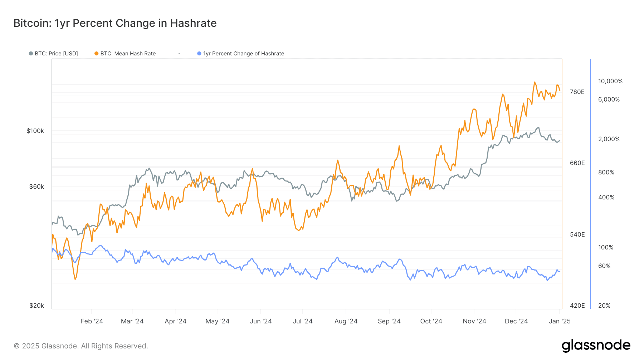Screen dimensions: 644x362
Task: Select the Dec '24 x-axis label
Action: click(516, 321)
